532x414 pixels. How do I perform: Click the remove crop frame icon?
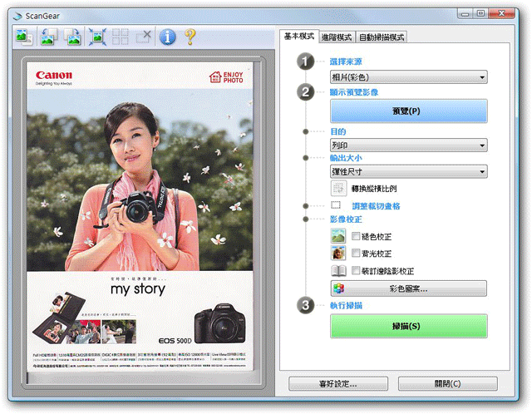(x=143, y=37)
